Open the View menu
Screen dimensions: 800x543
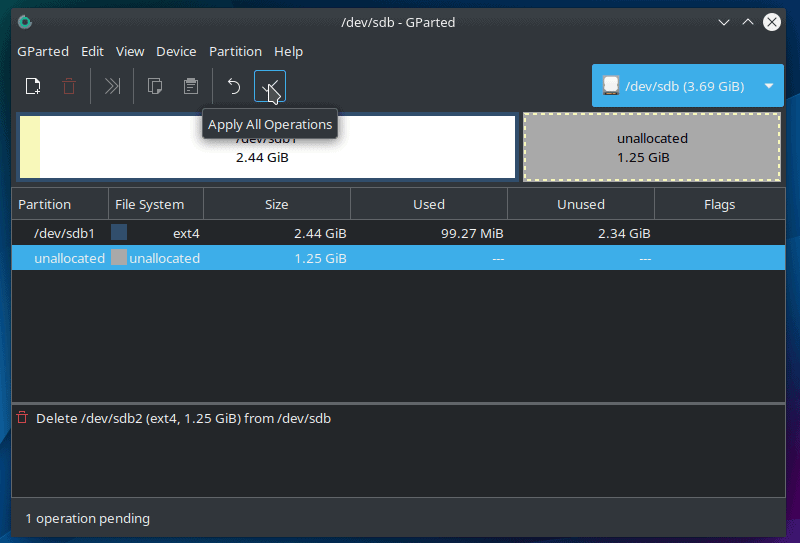point(130,51)
